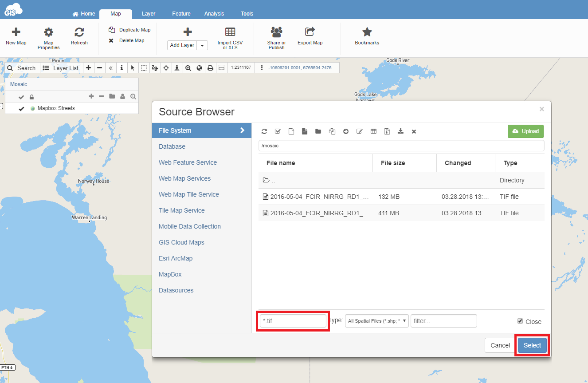Image resolution: width=588 pixels, height=383 pixels.
Task: Open Import CSV or XLS tool
Action: (x=230, y=38)
